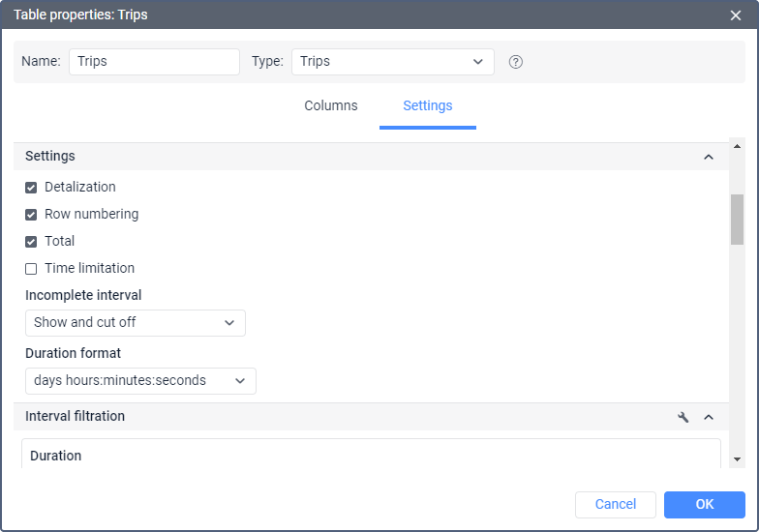This screenshot has height=532, width=759.
Task: Uncheck the Total checkbox
Action: coord(31,242)
